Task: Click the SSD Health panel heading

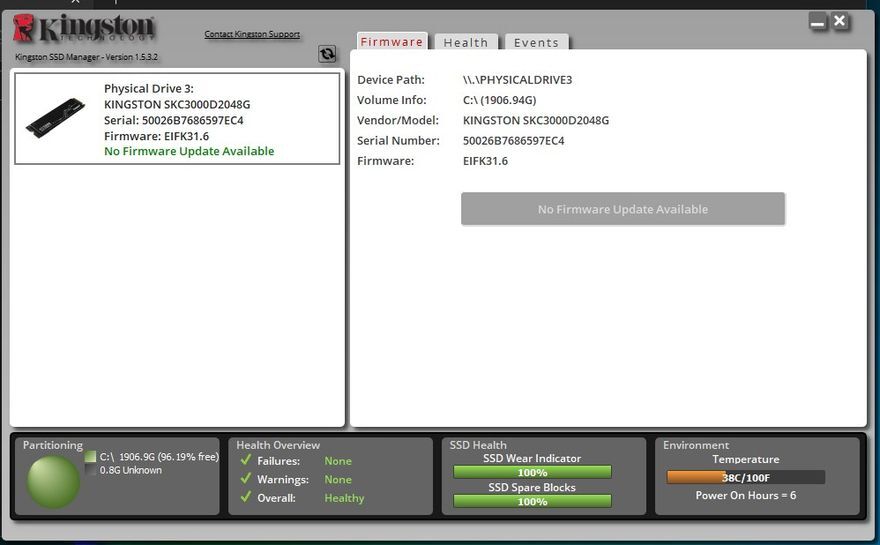Action: tap(478, 445)
